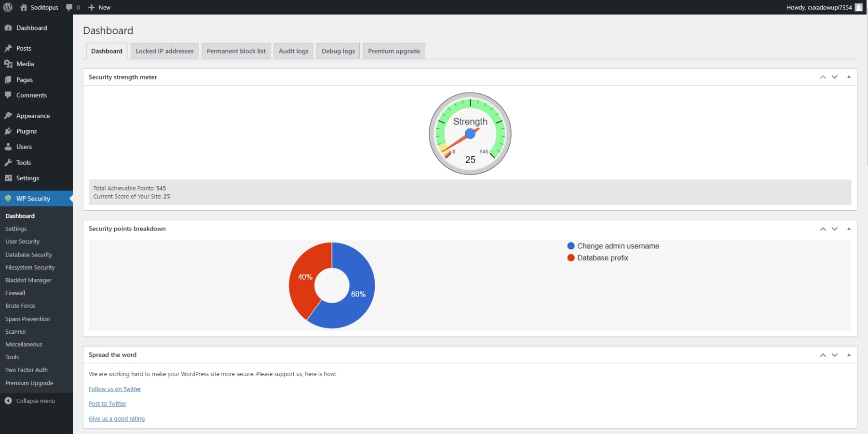Select Give us a good rating
The image size is (868, 434).
click(116, 418)
